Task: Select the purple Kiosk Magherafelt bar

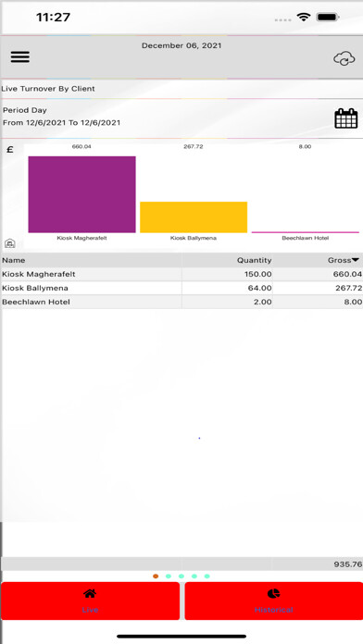Action: (81, 194)
